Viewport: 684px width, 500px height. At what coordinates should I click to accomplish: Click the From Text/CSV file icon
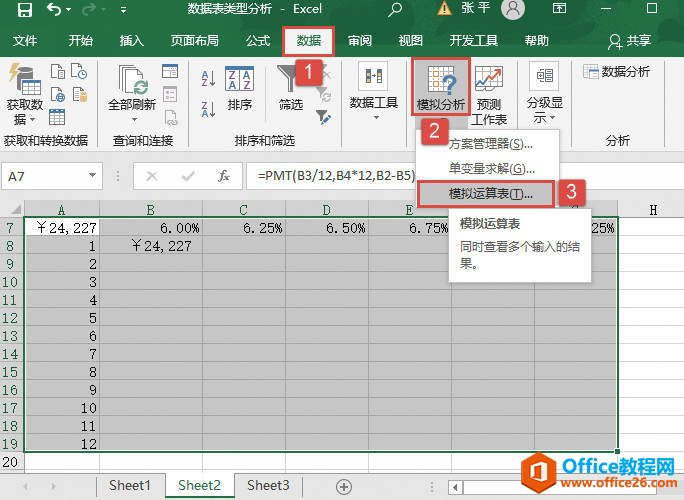[x=58, y=71]
